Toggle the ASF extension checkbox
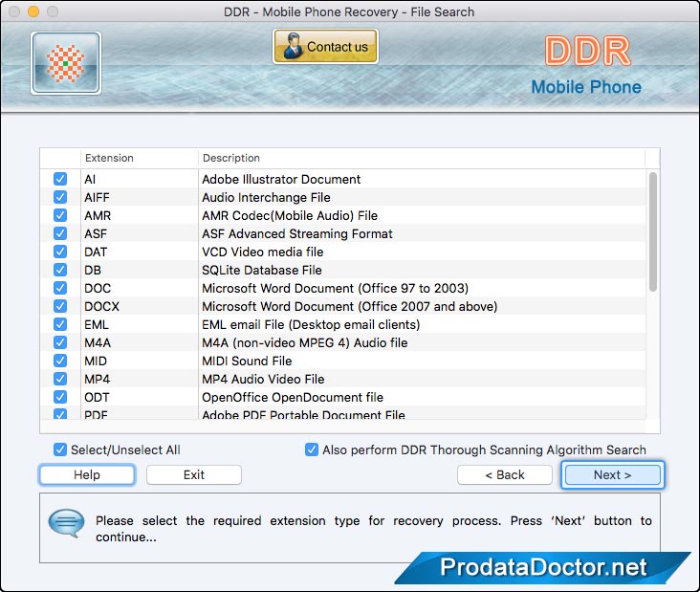Screen dimensions: 700x592 (x=60, y=233)
